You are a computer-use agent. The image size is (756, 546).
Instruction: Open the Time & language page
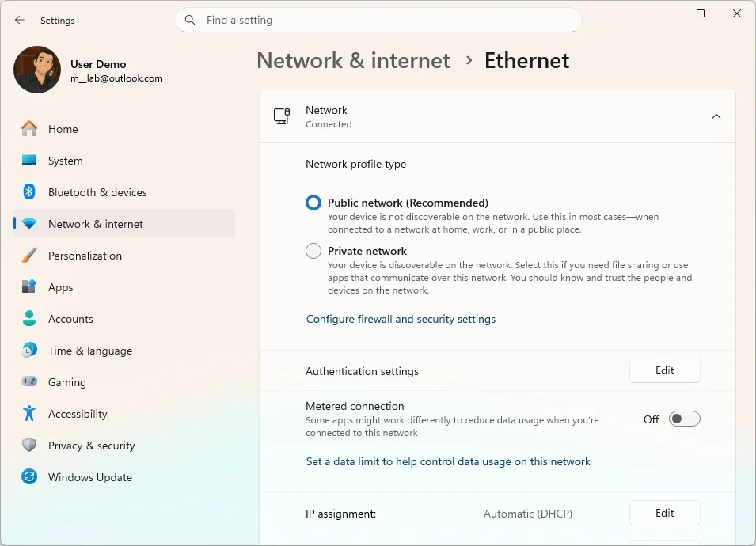coord(89,351)
